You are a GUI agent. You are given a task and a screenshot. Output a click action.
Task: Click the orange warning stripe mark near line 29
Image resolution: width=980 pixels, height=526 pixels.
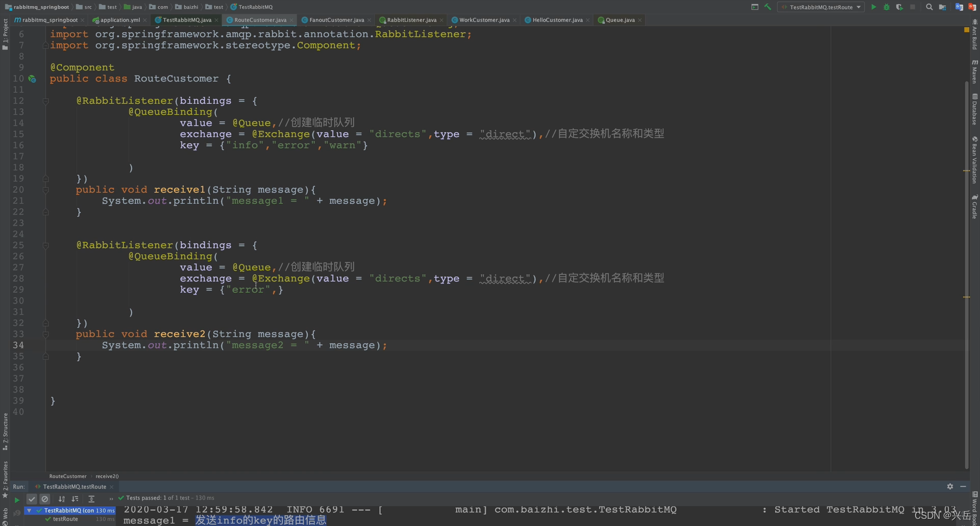point(966,297)
